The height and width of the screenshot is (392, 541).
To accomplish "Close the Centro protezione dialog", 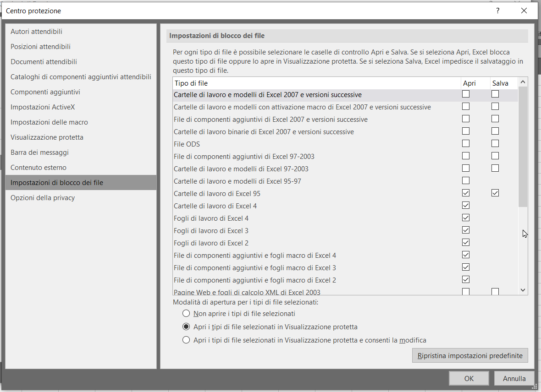I will pos(524,11).
